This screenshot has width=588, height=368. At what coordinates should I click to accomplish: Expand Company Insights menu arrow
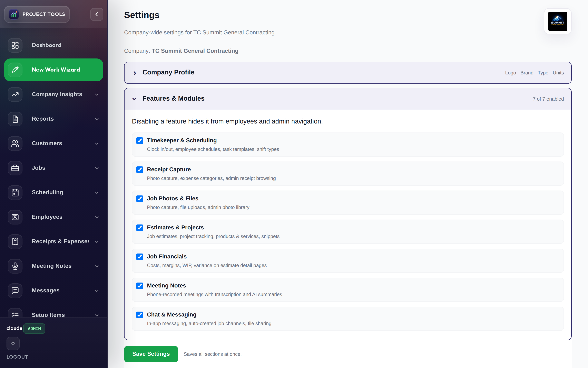pyautogui.click(x=97, y=94)
